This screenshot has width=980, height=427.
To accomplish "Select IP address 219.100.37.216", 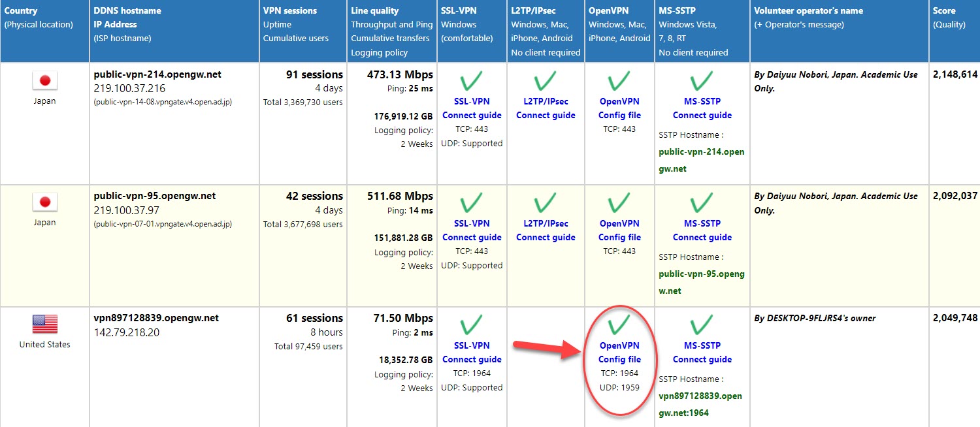I will tap(129, 88).
